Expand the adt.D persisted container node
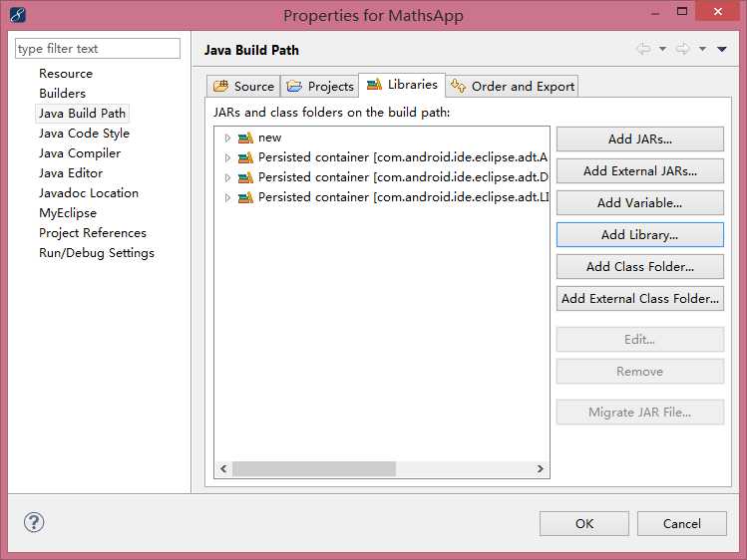 coord(227,177)
